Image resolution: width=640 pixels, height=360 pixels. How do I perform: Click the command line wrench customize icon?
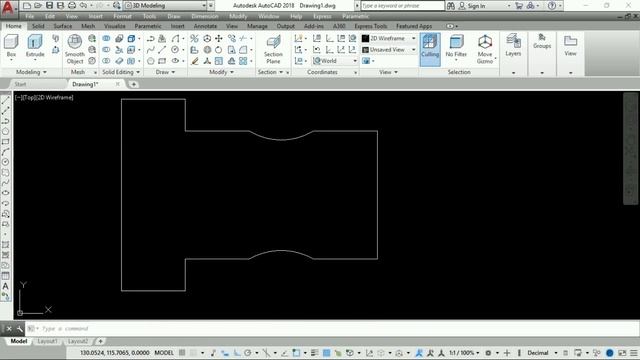tap(20, 329)
